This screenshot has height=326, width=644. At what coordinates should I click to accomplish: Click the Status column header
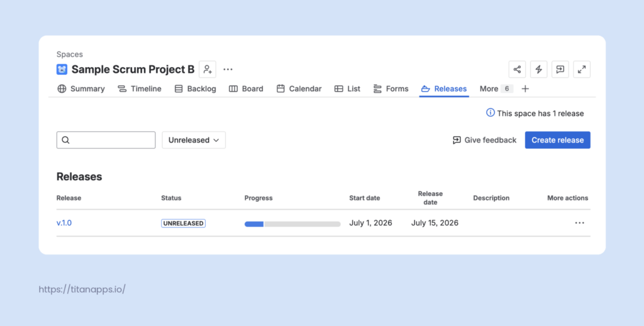pyautogui.click(x=171, y=198)
